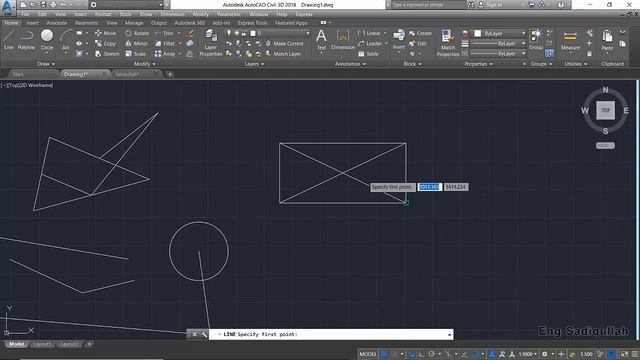The width and height of the screenshot is (640, 360).
Task: Click the Erase tool icon
Action: pyautogui.click(x=190, y=33)
